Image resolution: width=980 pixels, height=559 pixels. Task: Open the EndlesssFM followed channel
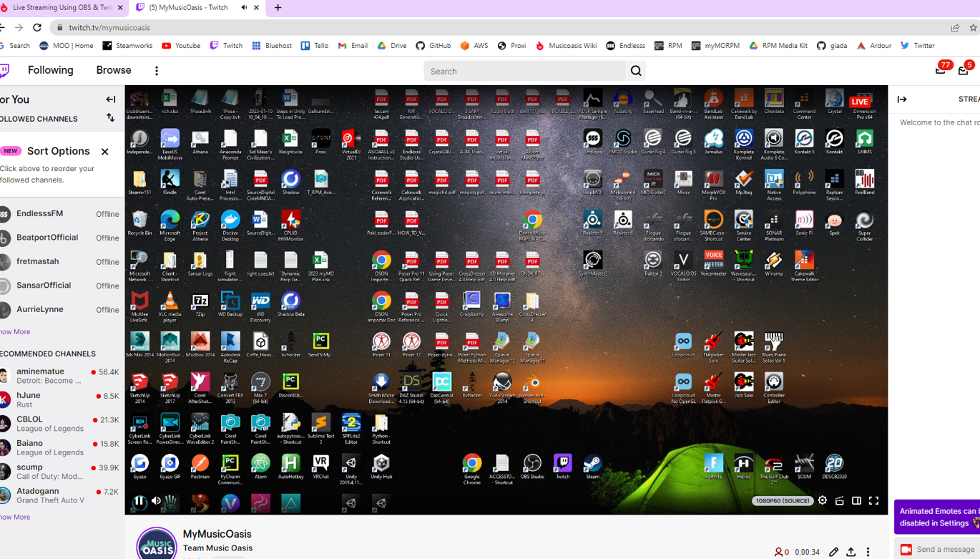click(60, 214)
